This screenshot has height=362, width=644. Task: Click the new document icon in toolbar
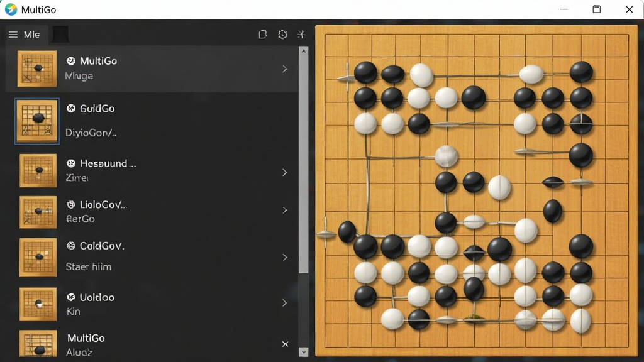262,35
